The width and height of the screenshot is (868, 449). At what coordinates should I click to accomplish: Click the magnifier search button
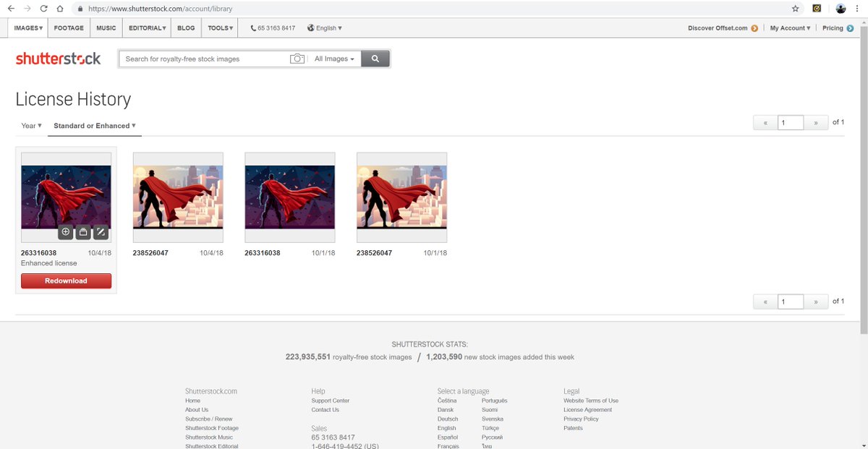pyautogui.click(x=375, y=59)
